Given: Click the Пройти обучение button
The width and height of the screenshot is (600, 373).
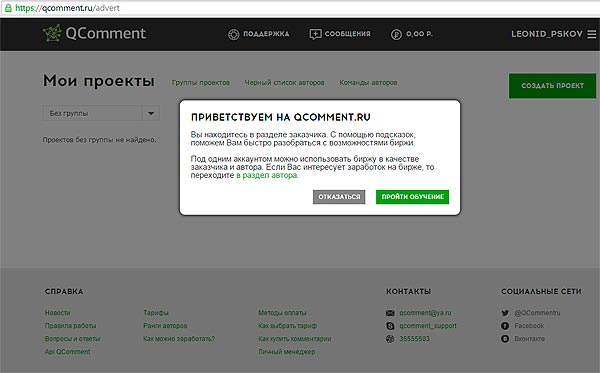Looking at the screenshot, I should 412,197.
